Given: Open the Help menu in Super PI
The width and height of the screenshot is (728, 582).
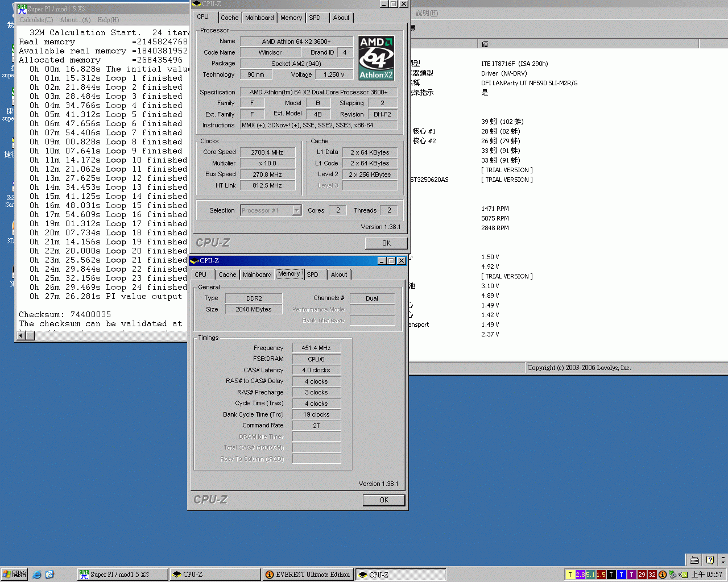Looking at the screenshot, I should 108,20.
